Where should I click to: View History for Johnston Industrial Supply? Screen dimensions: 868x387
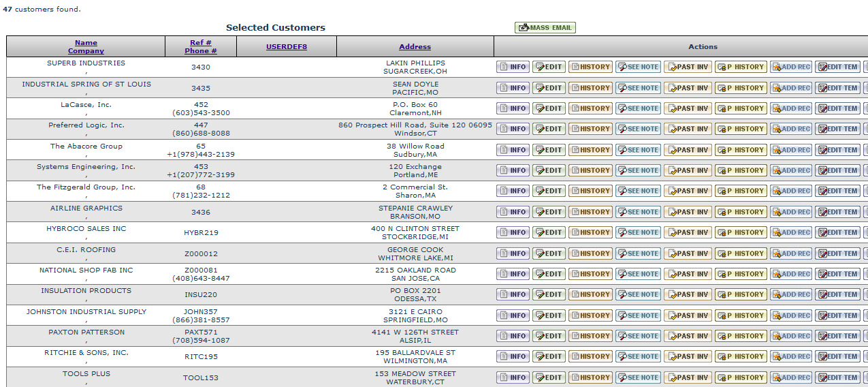[590, 315]
